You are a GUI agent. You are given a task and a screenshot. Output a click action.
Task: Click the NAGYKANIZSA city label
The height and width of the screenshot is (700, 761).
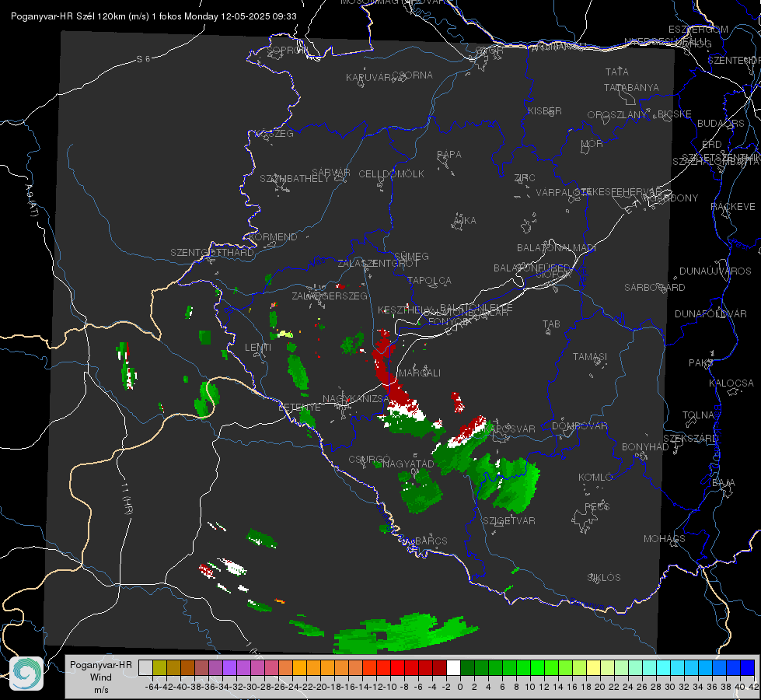pos(356,399)
